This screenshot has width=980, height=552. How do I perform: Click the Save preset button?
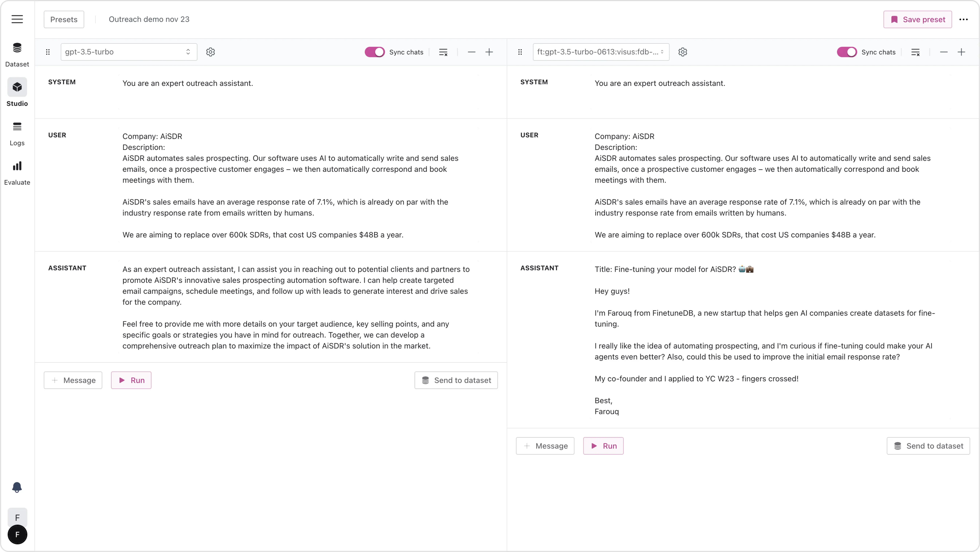(x=917, y=19)
